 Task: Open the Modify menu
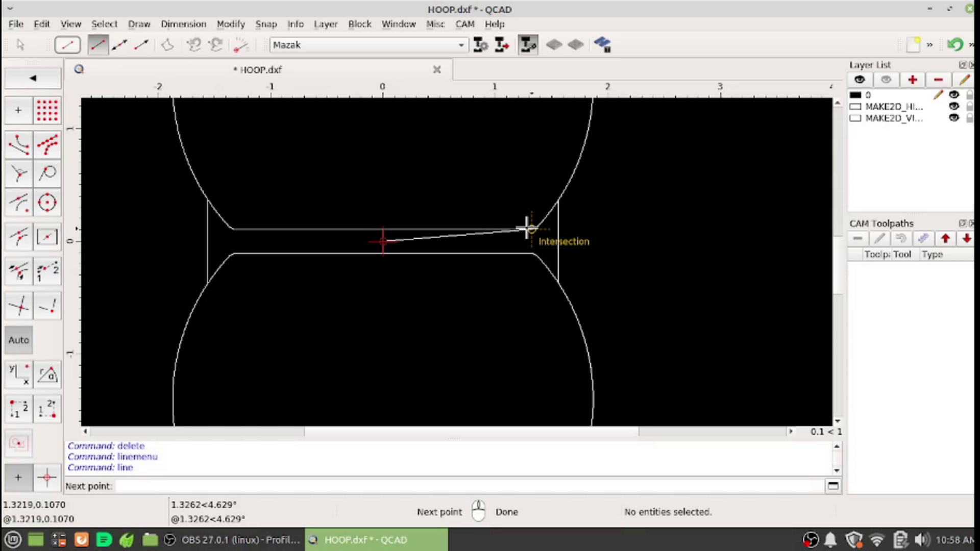[231, 24]
